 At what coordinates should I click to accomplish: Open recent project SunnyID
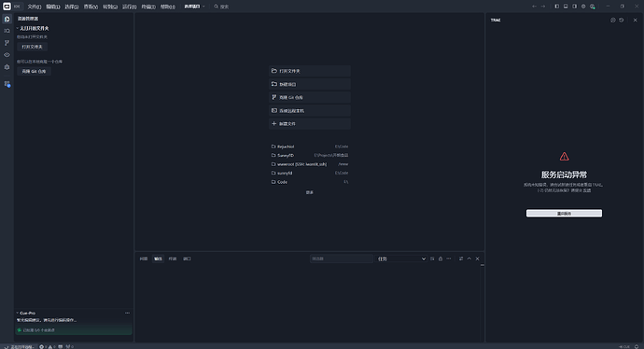310,155
